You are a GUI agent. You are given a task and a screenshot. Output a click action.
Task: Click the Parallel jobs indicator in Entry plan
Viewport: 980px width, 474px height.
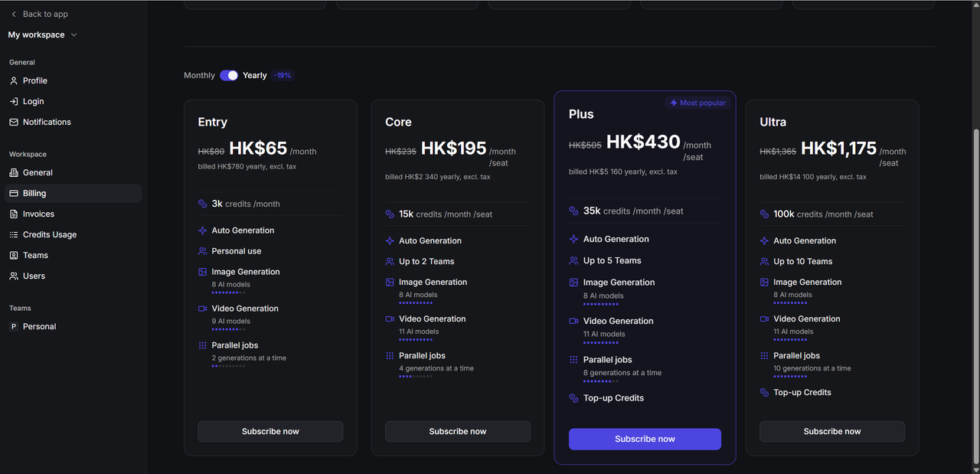pos(228,366)
